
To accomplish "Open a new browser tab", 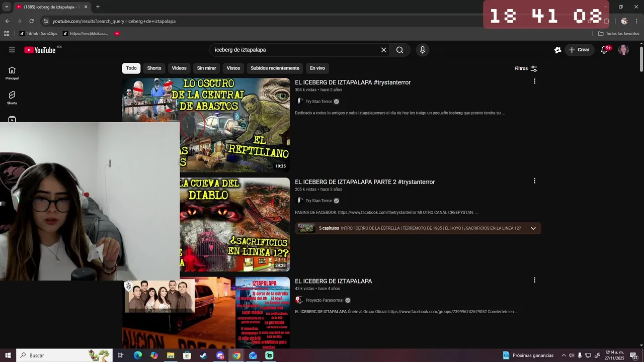I will [x=98, y=7].
